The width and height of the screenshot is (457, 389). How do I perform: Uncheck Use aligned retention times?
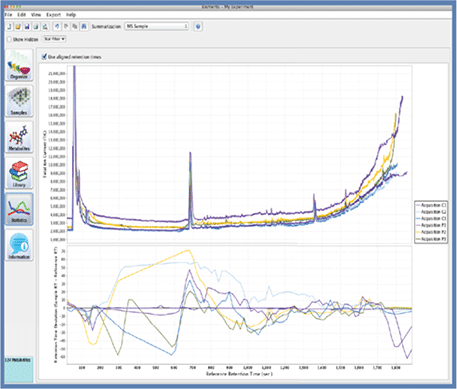44,57
